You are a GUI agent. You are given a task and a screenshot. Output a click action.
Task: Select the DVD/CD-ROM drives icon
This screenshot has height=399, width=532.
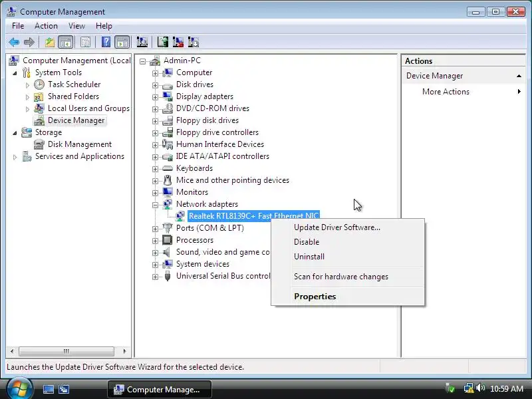coord(168,108)
